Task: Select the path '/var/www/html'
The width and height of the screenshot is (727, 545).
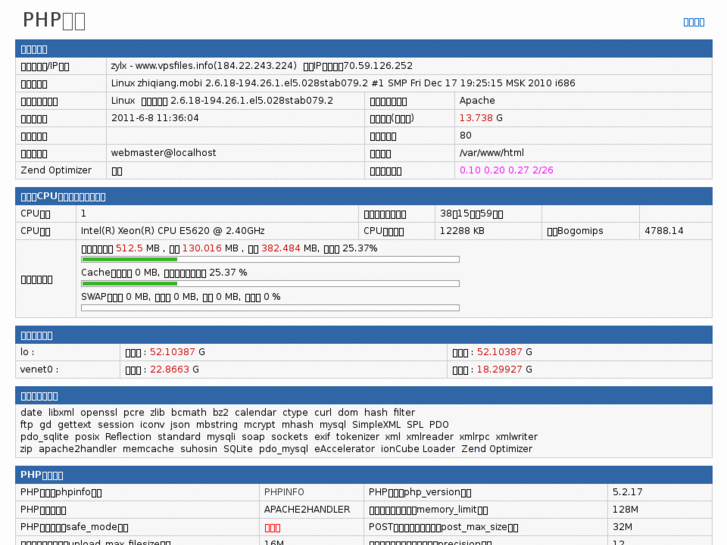Action: coord(491,153)
